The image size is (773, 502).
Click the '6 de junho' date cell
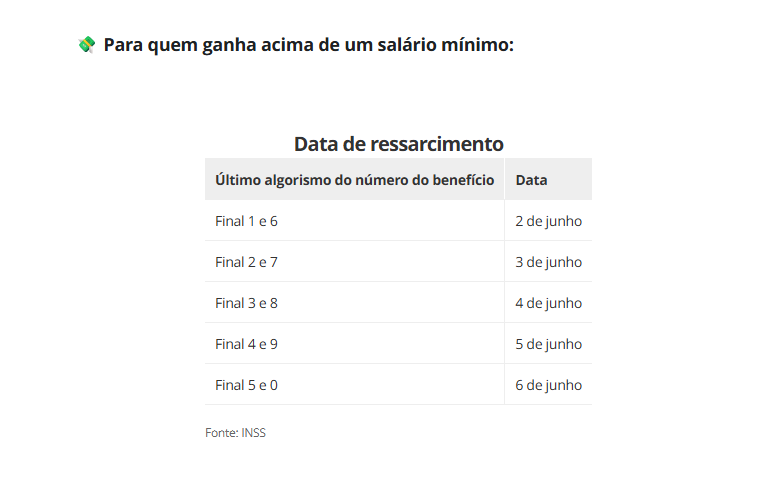tap(548, 385)
